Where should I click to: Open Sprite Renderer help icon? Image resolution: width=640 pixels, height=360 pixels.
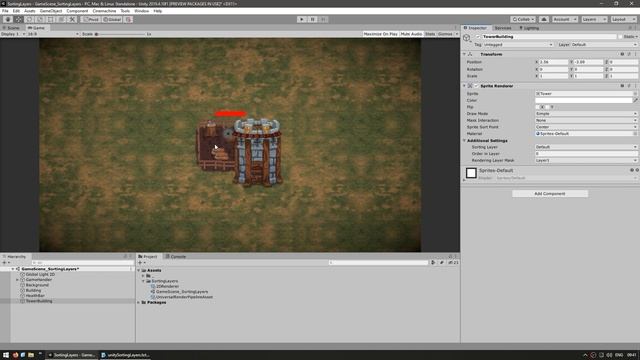click(x=622, y=86)
